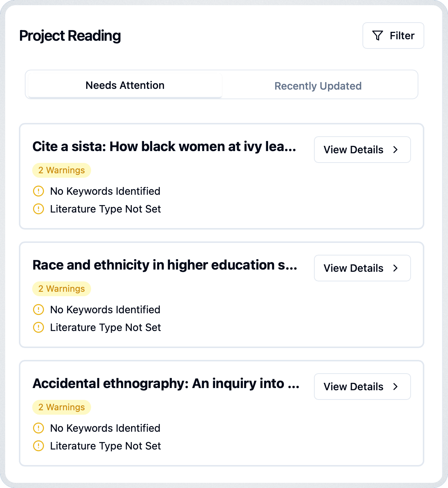View details for Cite a sista paper
Viewport: 448px width, 488px height.
[362, 150]
